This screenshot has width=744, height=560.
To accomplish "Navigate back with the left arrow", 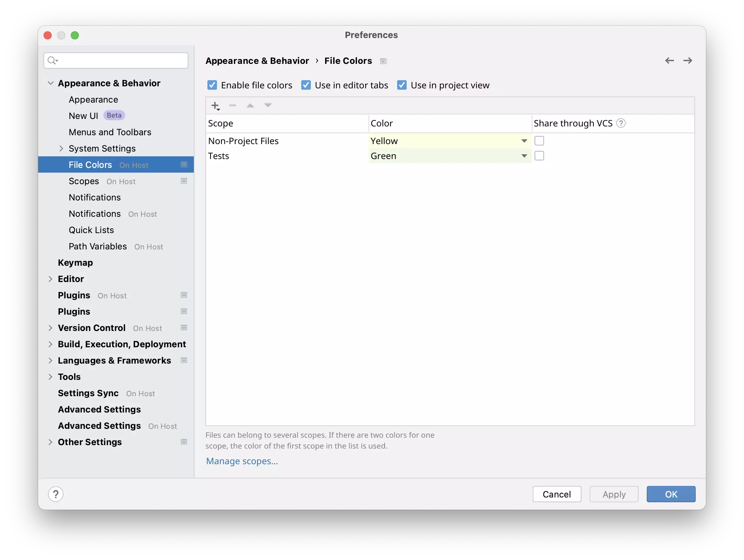I will [669, 61].
